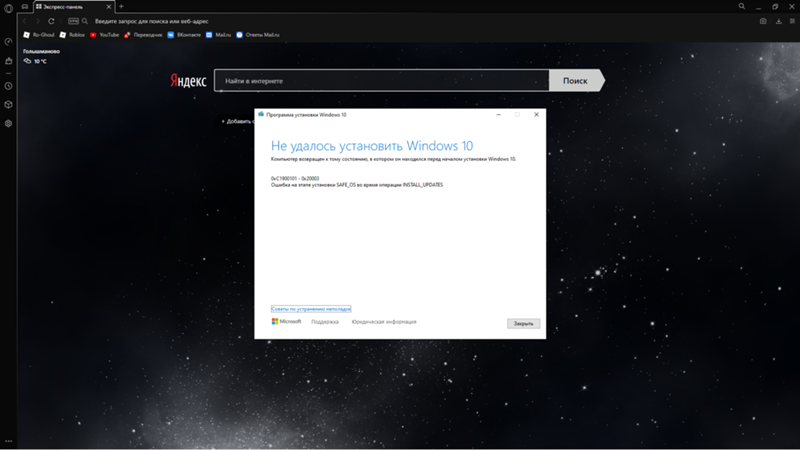Open the bag icon in sidebar
Screen dimensions: 800x450
click(x=8, y=61)
